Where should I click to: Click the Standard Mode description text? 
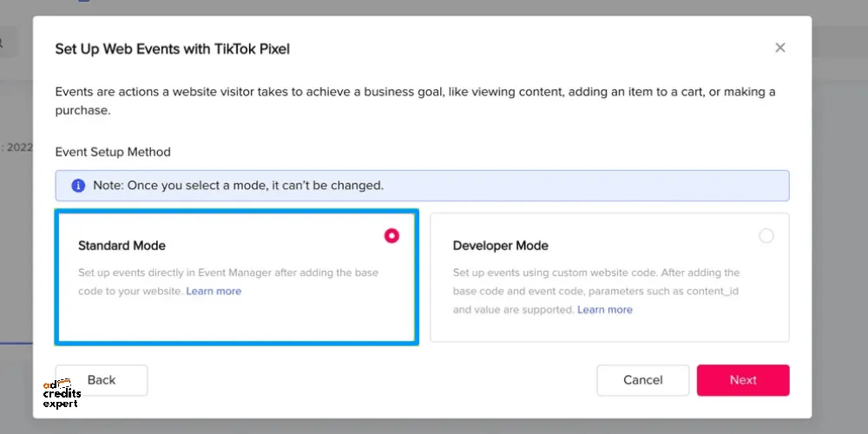[x=228, y=282]
